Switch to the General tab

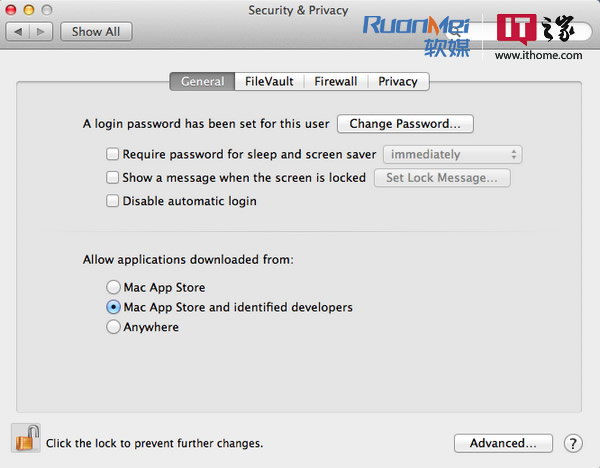click(x=202, y=82)
